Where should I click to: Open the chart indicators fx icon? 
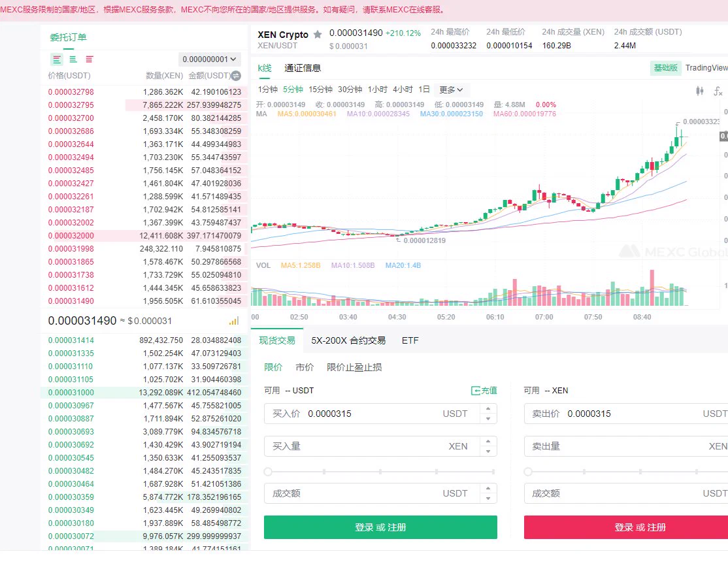[x=718, y=91]
